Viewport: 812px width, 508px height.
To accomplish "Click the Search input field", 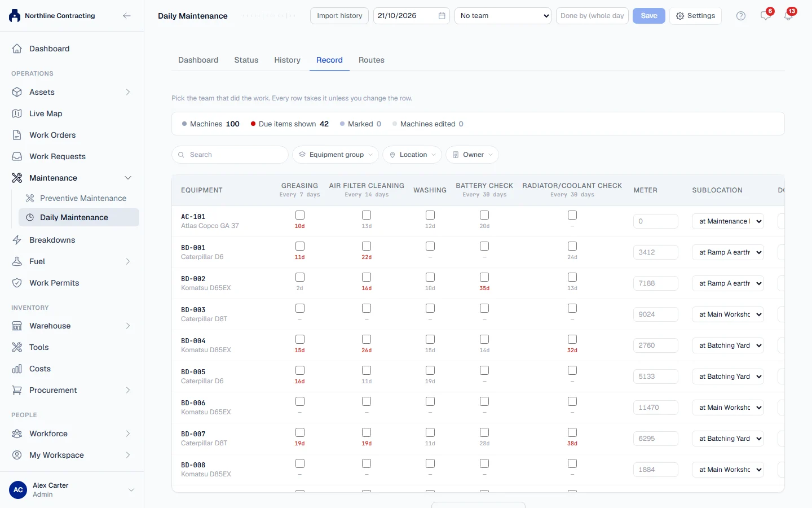I will (230, 155).
